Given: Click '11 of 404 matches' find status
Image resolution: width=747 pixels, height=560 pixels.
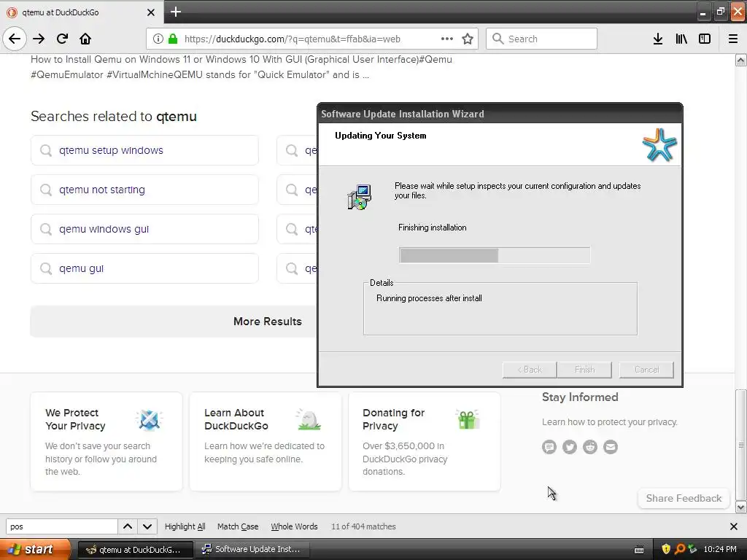Looking at the screenshot, I should [363, 526].
